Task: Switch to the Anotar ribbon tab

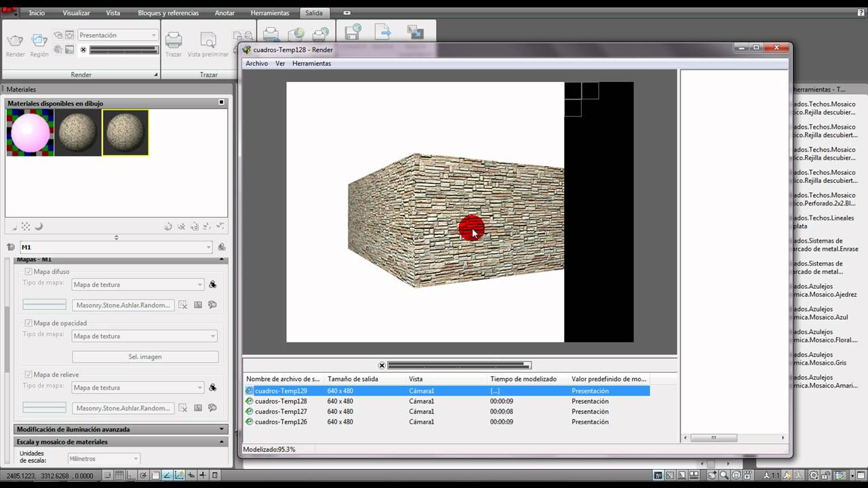Action: [x=224, y=13]
